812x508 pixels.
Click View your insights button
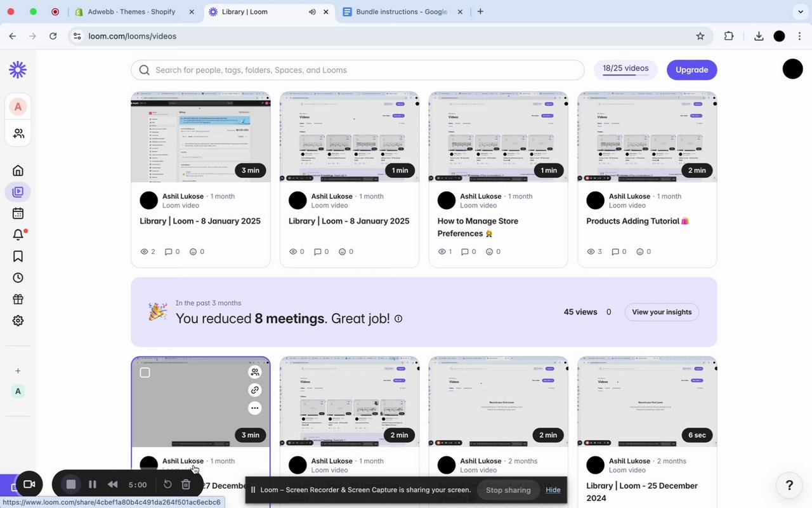tap(662, 312)
